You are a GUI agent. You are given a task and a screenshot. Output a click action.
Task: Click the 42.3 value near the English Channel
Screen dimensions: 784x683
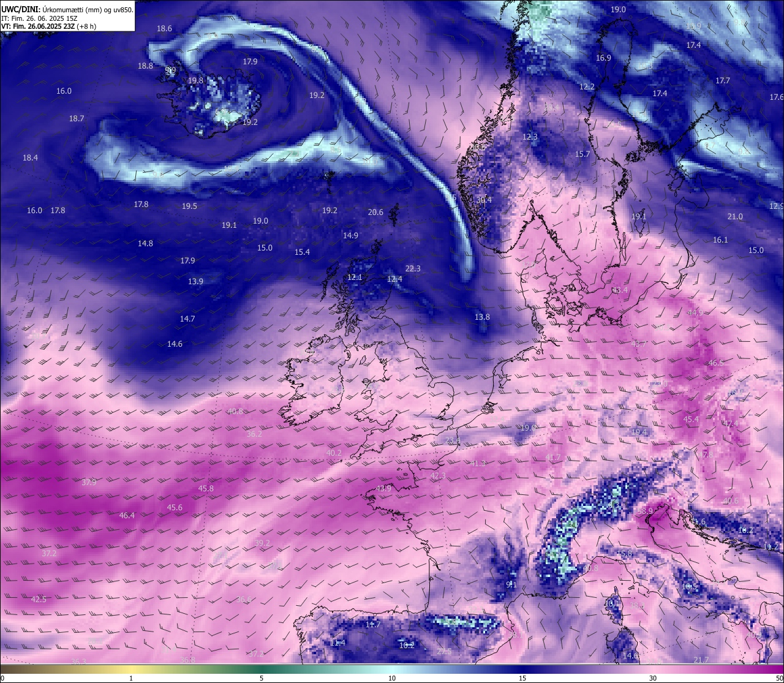coord(438,475)
